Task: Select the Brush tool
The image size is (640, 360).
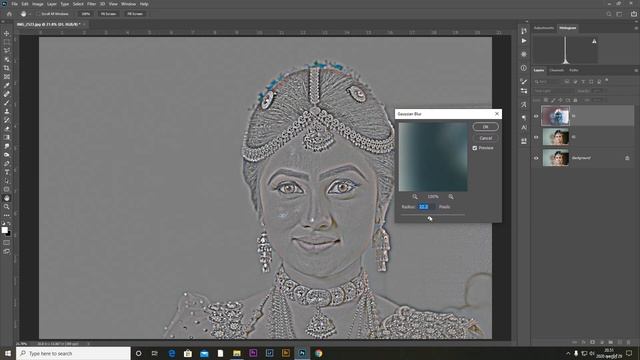Action: coord(7,102)
